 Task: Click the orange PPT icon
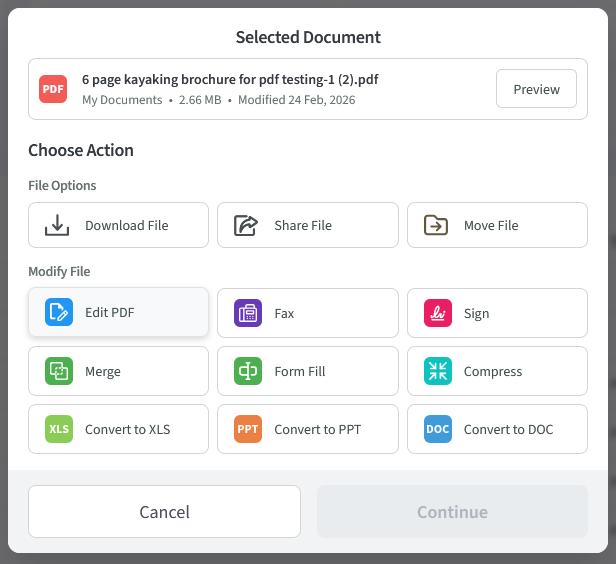tap(248, 429)
